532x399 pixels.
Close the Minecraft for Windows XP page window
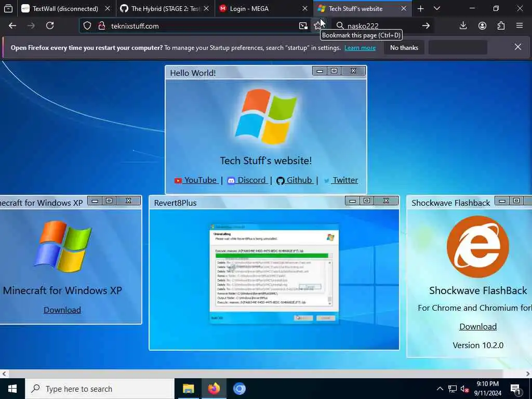[128, 201]
